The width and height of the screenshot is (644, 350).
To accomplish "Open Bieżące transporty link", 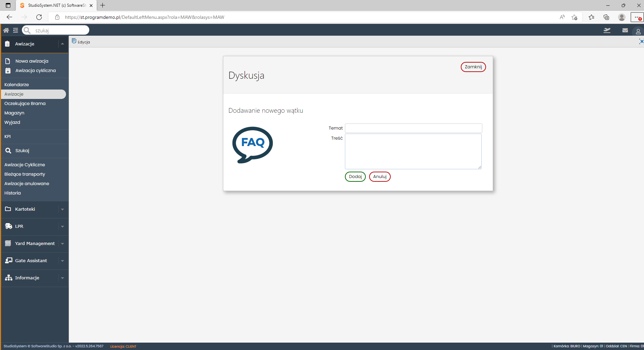I will 25,174.
